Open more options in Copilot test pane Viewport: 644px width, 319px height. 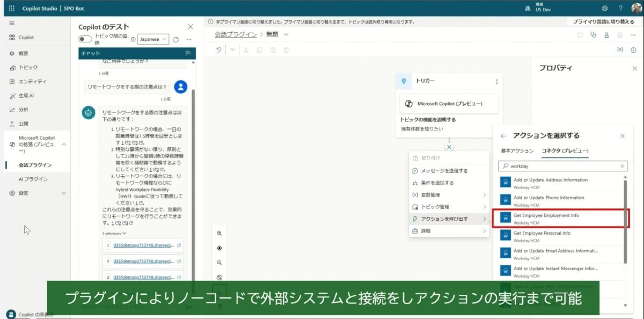[x=189, y=40]
